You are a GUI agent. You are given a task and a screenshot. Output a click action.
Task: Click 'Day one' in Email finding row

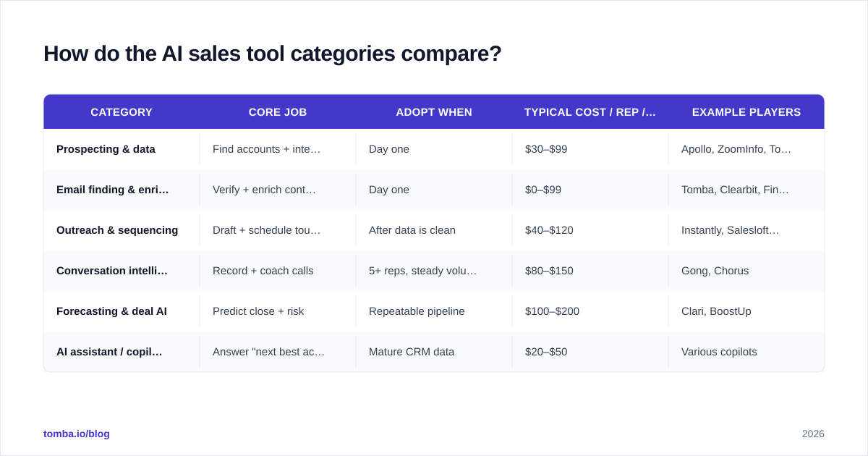(434, 190)
